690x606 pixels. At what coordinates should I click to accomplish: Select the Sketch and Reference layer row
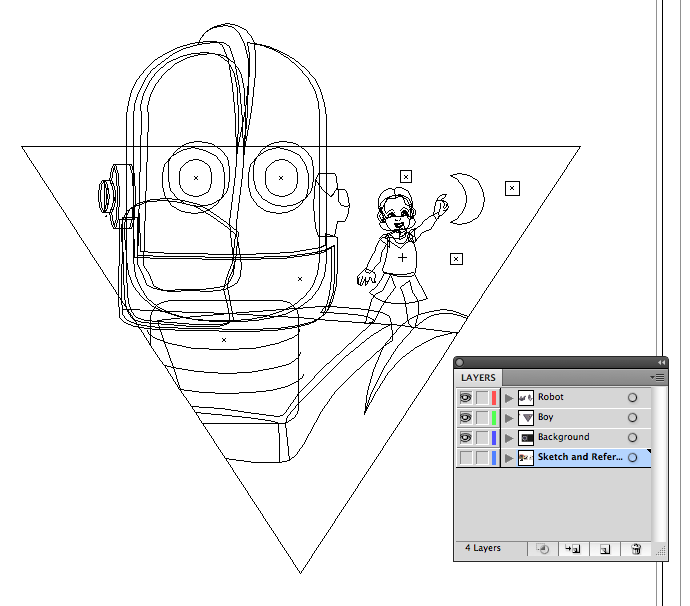pos(578,458)
